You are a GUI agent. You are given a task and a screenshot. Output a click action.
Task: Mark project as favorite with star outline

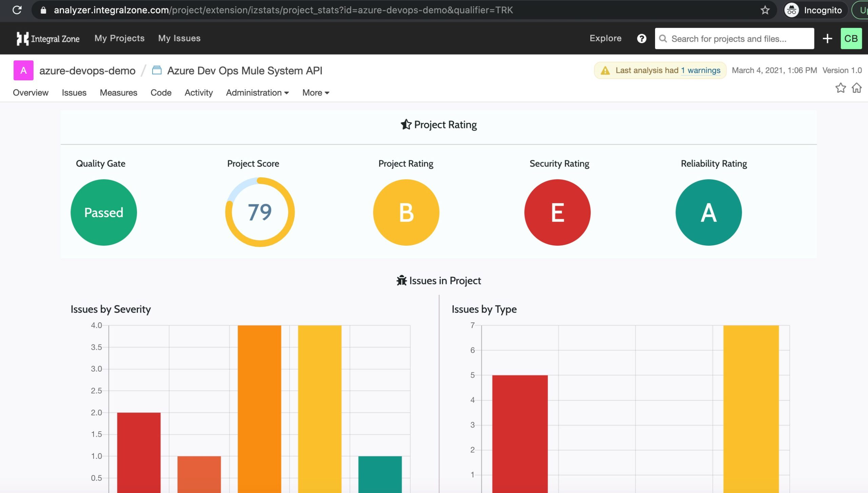841,88
